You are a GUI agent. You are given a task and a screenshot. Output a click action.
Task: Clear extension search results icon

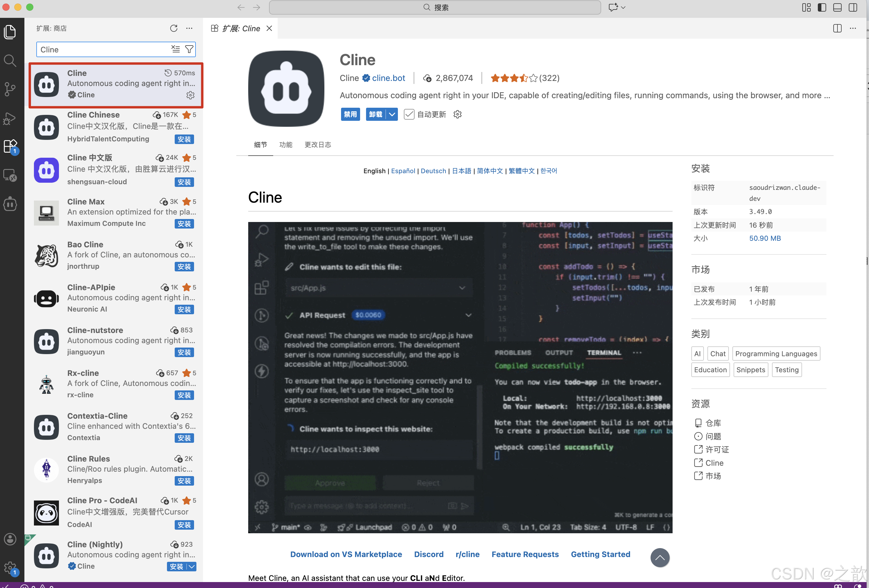pos(175,49)
